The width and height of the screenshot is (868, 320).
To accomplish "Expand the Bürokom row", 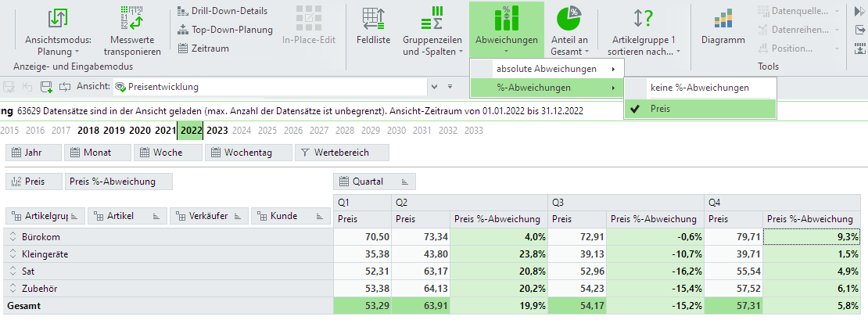I will (13, 236).
